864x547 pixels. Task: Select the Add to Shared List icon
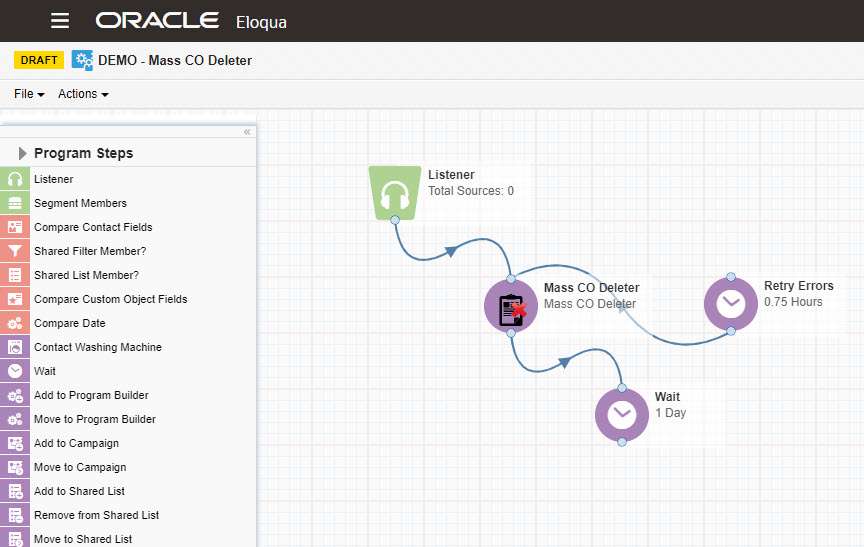15,491
